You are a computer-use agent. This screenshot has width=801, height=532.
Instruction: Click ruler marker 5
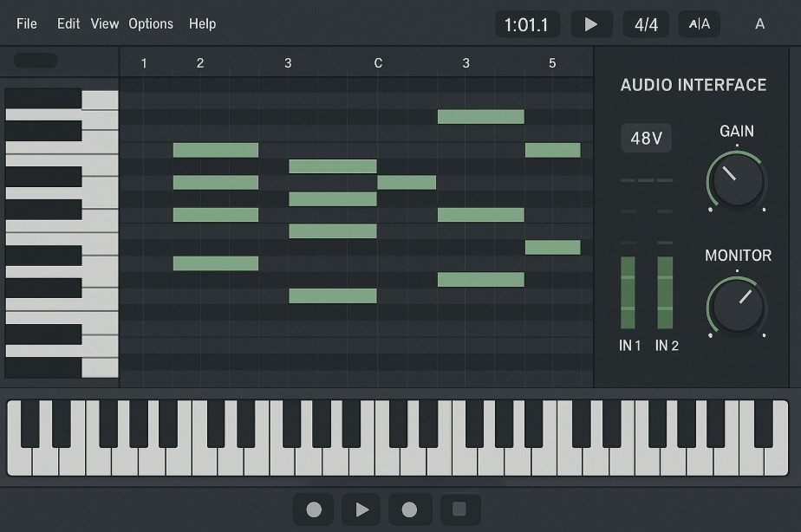[552, 63]
